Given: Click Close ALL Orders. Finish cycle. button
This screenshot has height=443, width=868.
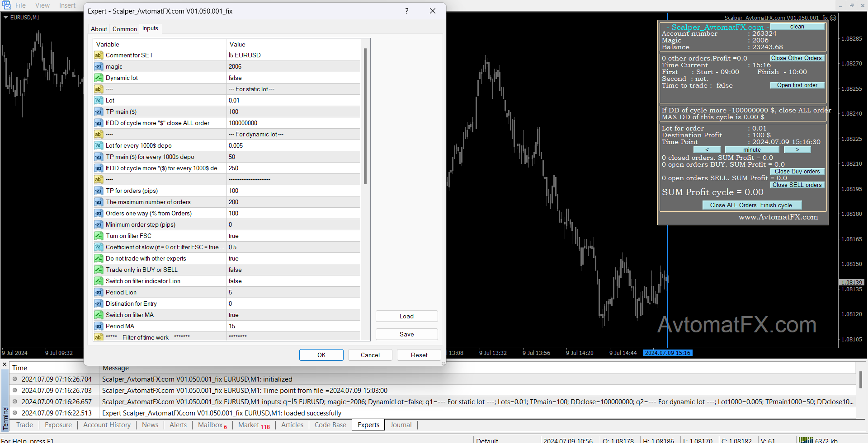Looking at the screenshot, I should (x=751, y=205).
